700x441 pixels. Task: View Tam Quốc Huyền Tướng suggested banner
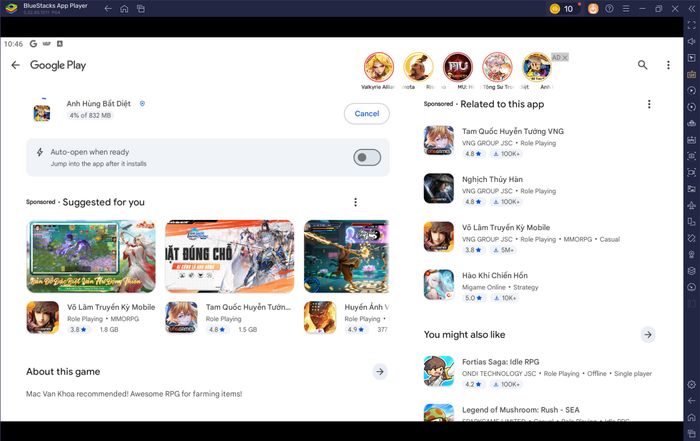coord(229,256)
